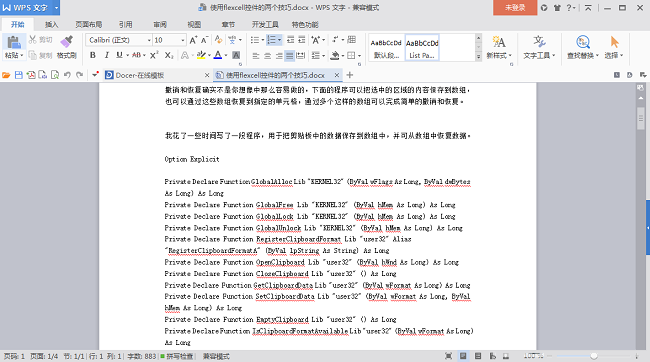Switch to the References ribbon tab
Image resolution: width=650 pixels, height=362 pixels.
(x=126, y=24)
